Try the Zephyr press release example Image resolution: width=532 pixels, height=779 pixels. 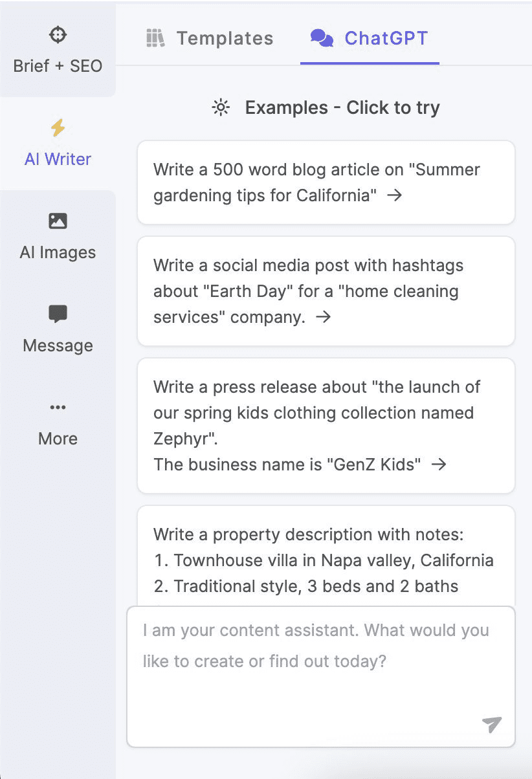tap(326, 426)
